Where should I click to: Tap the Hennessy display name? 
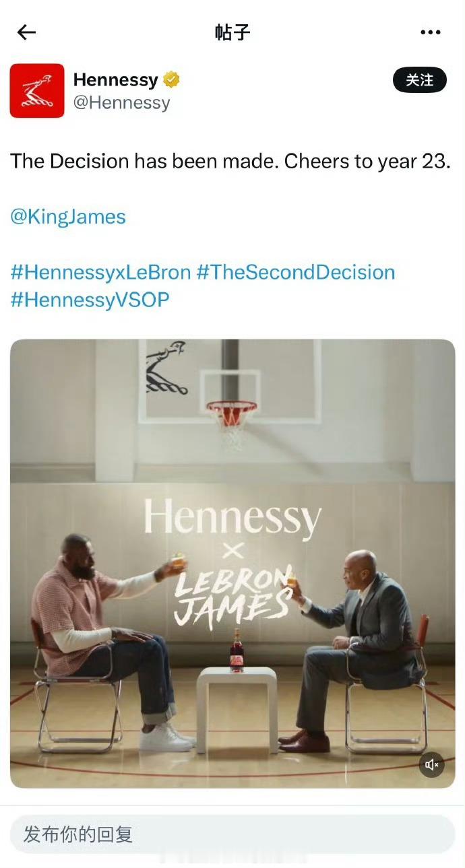click(115, 80)
